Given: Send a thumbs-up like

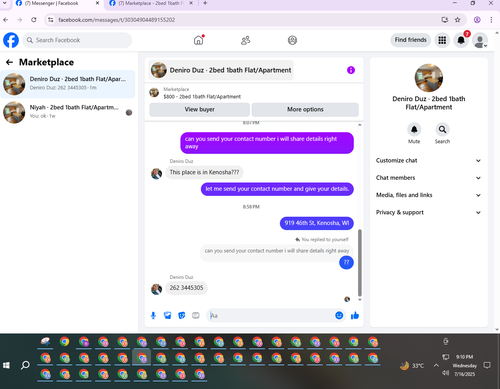Looking at the screenshot, I should coord(355,315).
